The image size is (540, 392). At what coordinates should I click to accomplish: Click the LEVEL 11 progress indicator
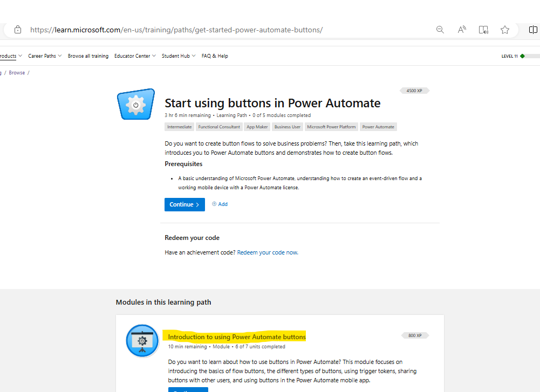[521, 56]
